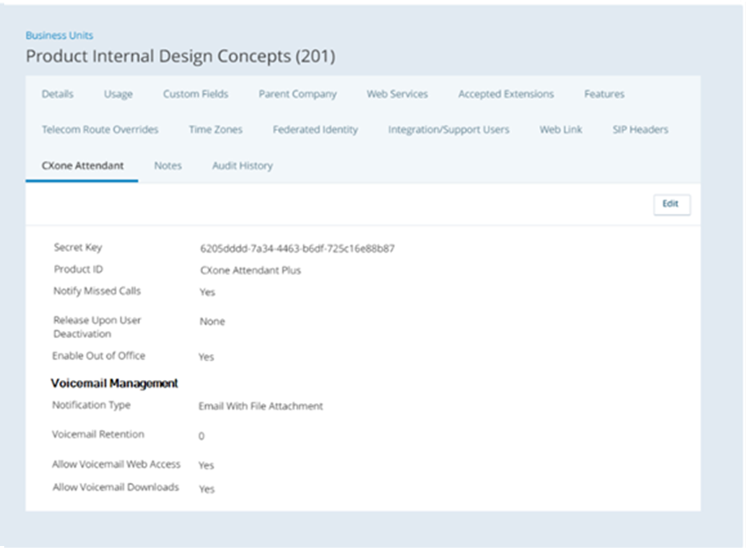
Task: Open the Web Link tab
Action: (561, 130)
